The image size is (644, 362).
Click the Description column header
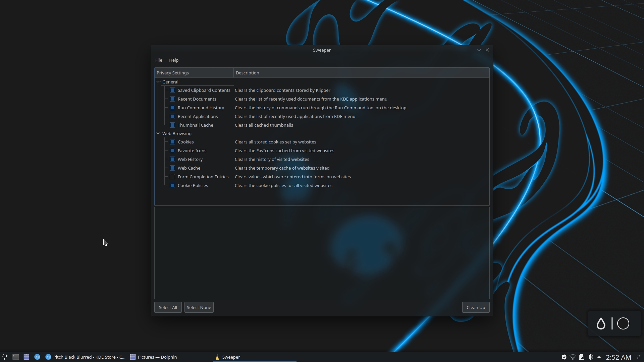tap(361, 73)
